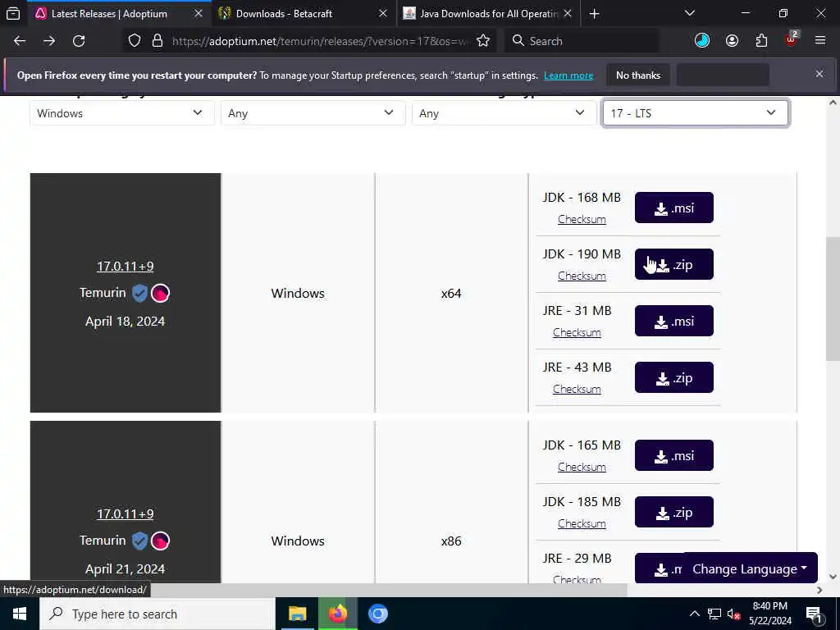Open Learn more link in notification
Viewport: 840px width, 630px height.
(x=568, y=75)
